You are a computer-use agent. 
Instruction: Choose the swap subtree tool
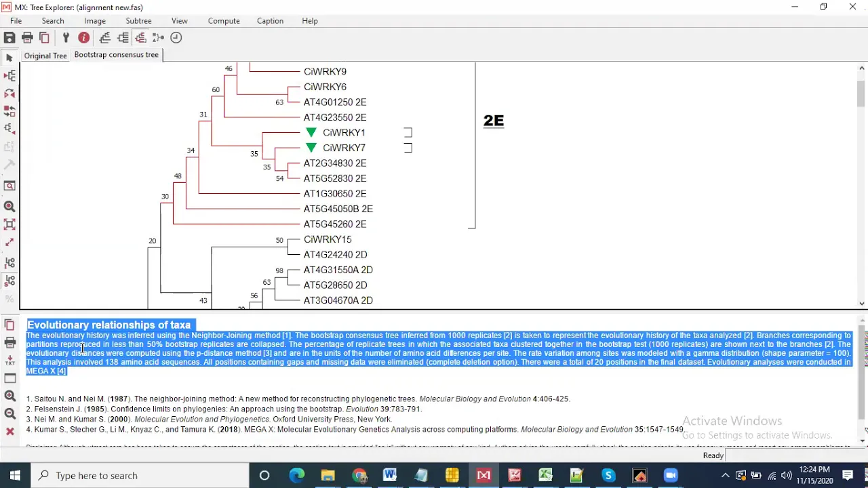click(x=9, y=111)
